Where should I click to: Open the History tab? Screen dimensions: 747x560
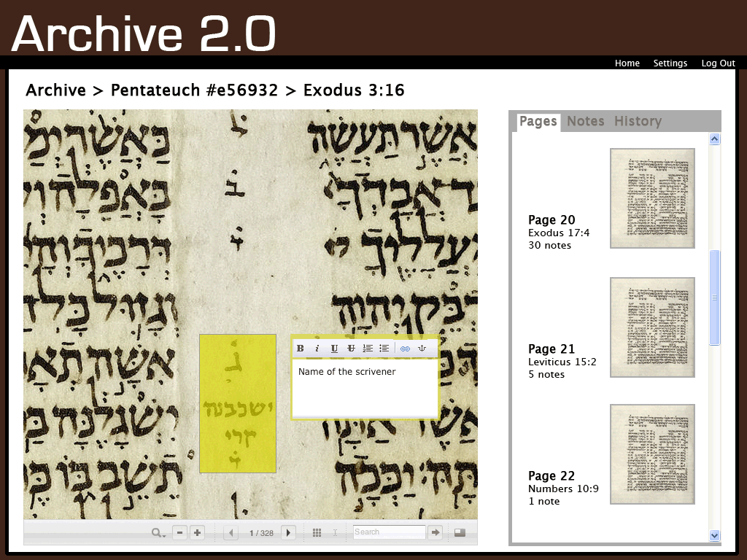tap(638, 121)
